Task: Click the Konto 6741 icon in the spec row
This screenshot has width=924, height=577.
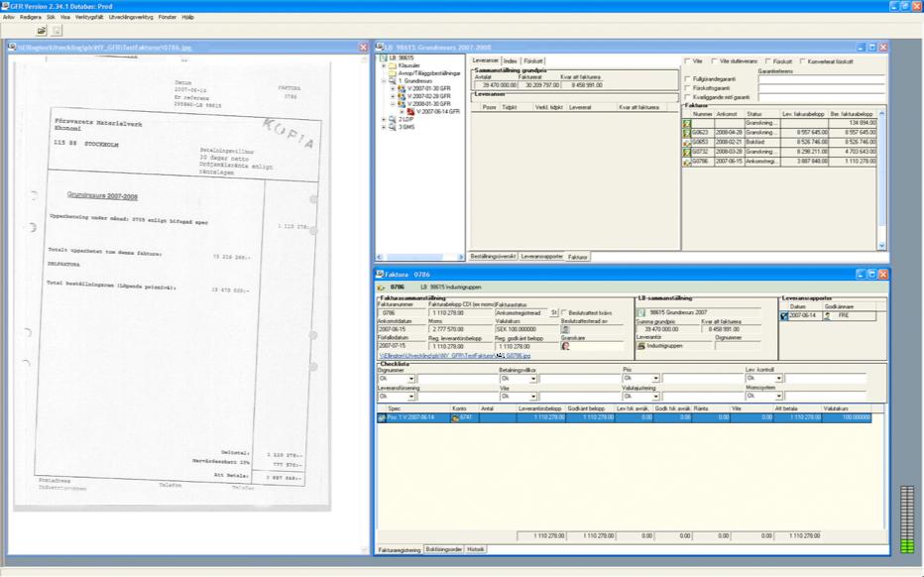Action: pos(455,417)
